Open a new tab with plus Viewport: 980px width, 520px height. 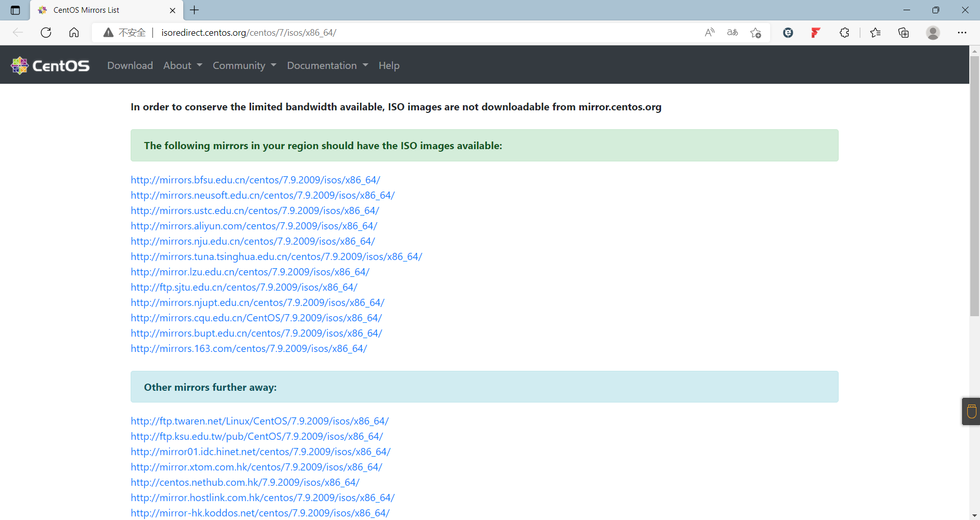(194, 10)
